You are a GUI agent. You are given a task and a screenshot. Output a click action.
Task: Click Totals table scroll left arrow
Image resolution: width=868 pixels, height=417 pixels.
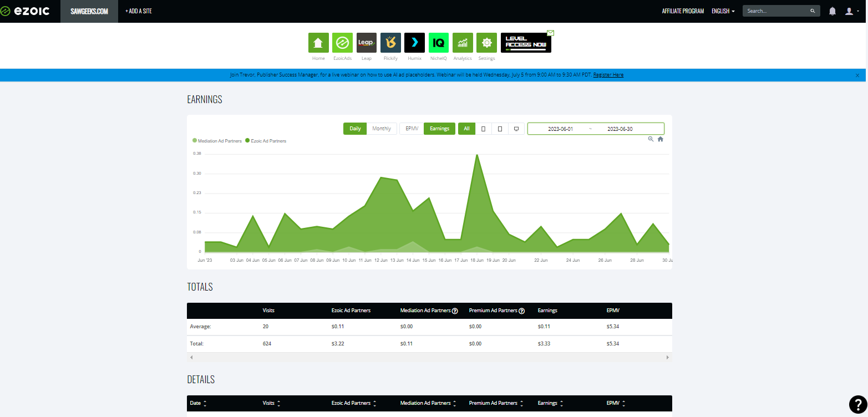point(191,358)
